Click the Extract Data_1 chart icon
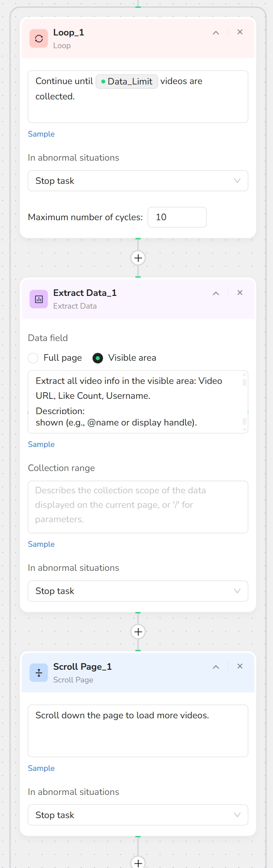The height and width of the screenshot is (868, 273). tap(39, 299)
